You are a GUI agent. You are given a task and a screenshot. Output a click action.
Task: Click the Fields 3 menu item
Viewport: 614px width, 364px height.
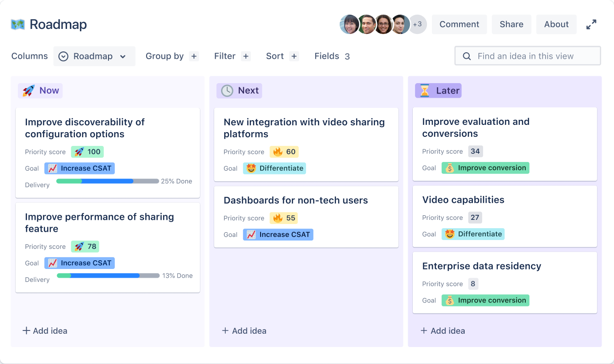(332, 56)
